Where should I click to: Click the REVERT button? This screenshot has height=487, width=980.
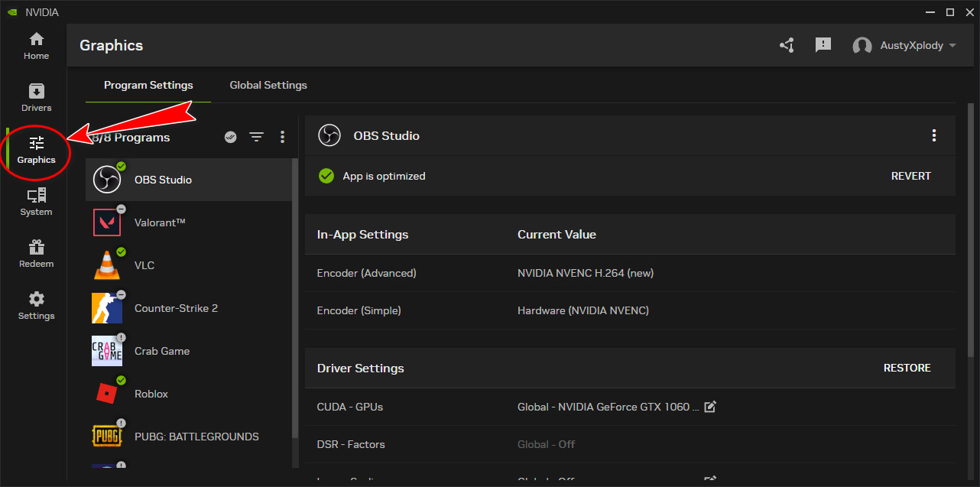[910, 176]
